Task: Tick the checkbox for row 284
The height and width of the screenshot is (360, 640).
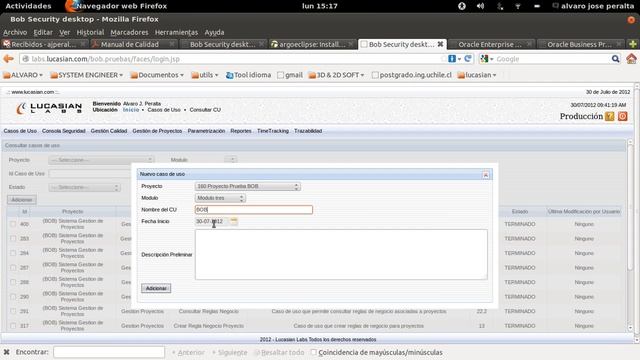Action: (x=13, y=253)
